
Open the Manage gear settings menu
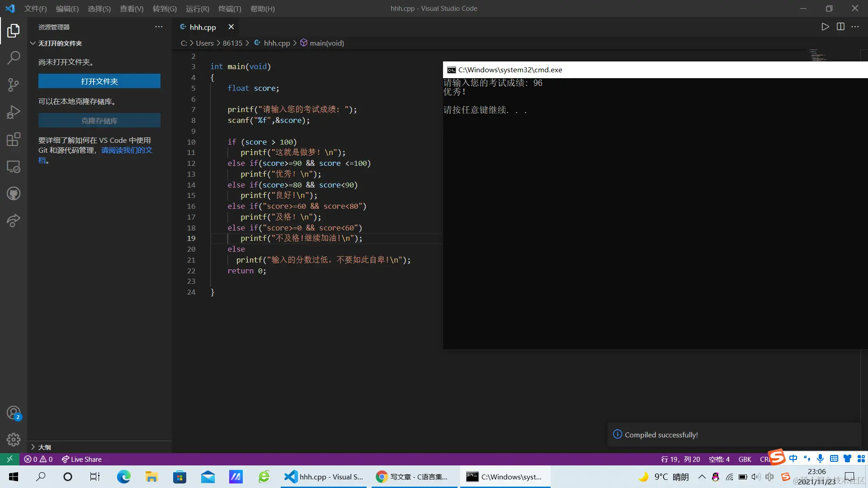[x=14, y=439]
